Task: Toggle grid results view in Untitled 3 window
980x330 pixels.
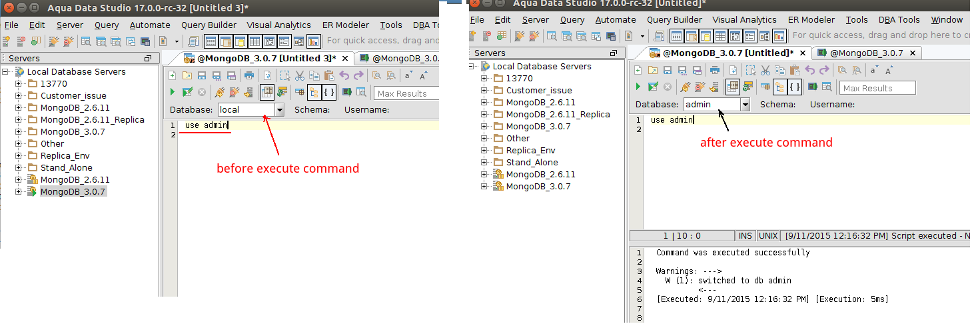Action: (267, 92)
